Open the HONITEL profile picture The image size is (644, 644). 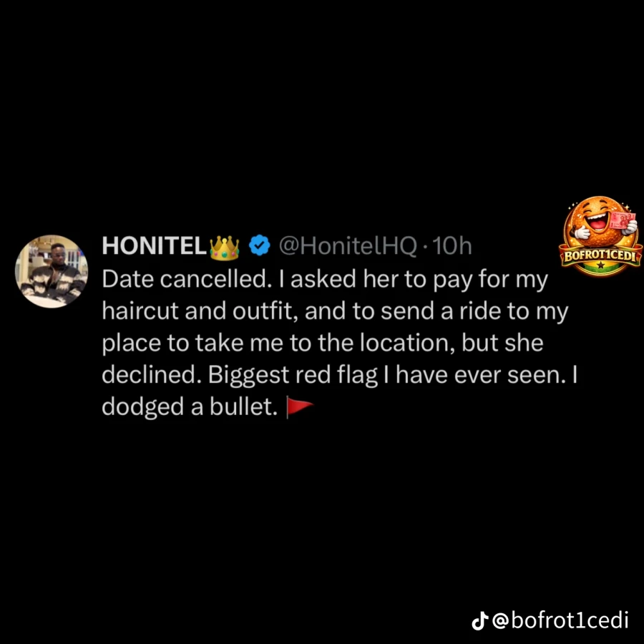[x=52, y=271]
